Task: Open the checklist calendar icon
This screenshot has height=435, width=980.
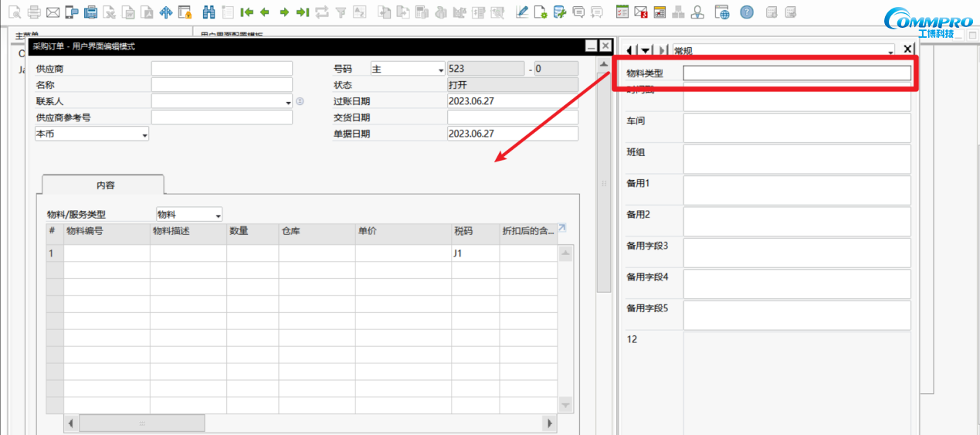Action: coord(622,12)
